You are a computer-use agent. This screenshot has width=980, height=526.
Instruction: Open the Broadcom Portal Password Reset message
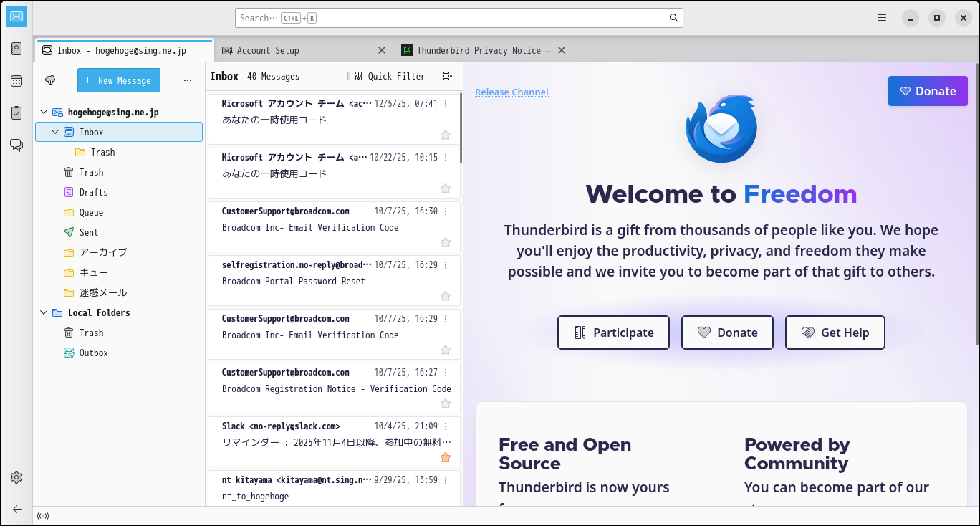pos(334,281)
